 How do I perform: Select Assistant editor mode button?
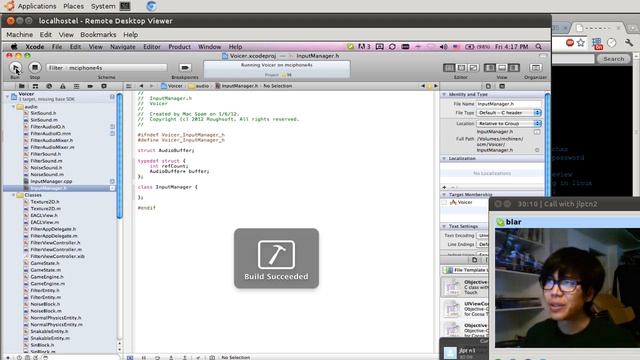[x=461, y=67]
